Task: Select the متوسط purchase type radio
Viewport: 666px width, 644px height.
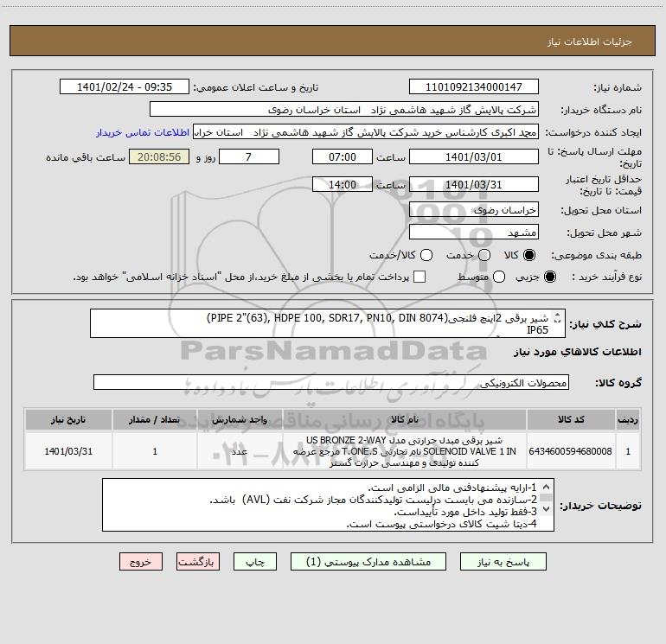Action: pyautogui.click(x=499, y=277)
